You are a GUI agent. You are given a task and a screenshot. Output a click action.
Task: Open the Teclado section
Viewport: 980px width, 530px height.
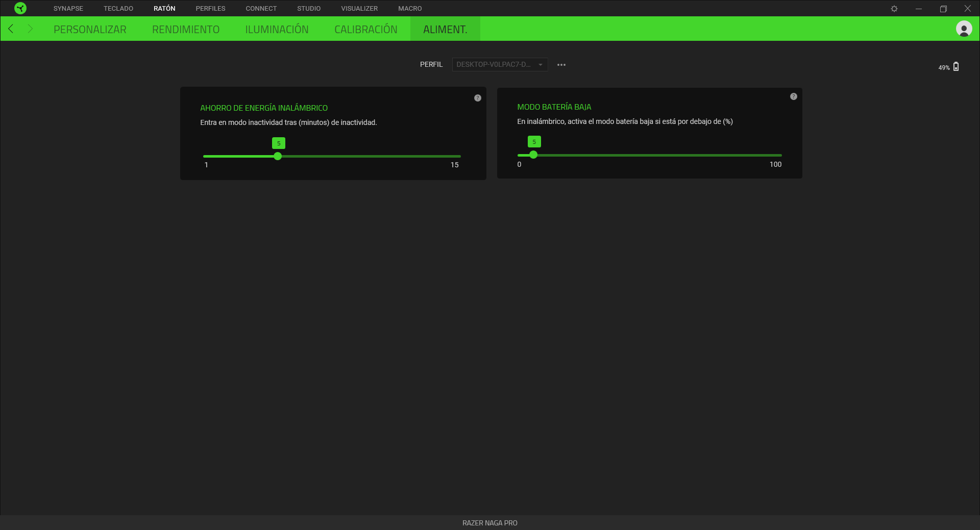click(118, 9)
